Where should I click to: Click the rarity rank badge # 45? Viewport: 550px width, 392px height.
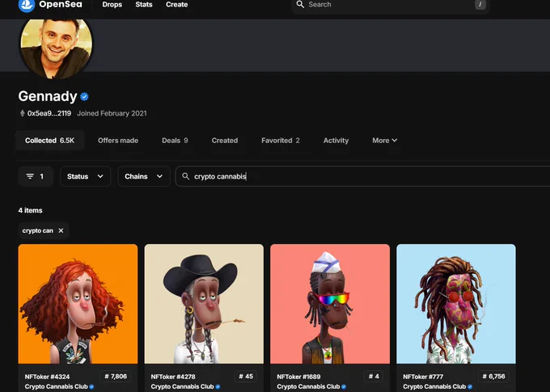(246, 376)
